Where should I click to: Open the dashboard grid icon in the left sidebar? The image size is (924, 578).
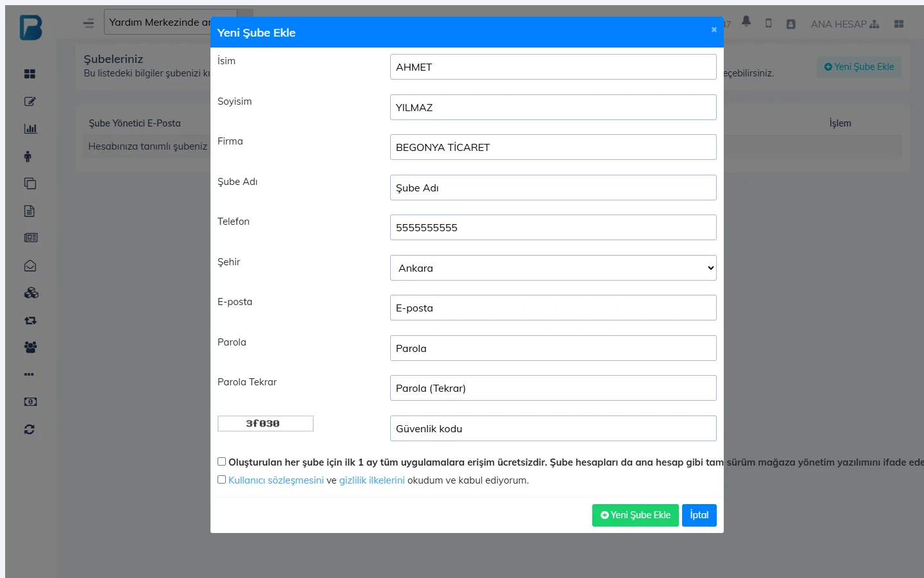[x=30, y=74]
